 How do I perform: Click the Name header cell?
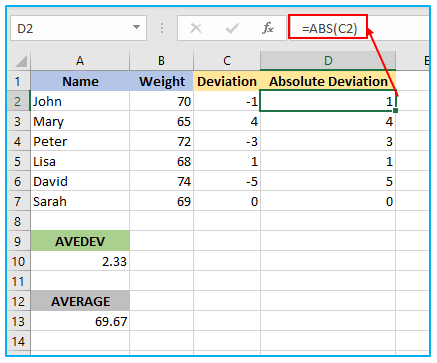tap(80, 81)
